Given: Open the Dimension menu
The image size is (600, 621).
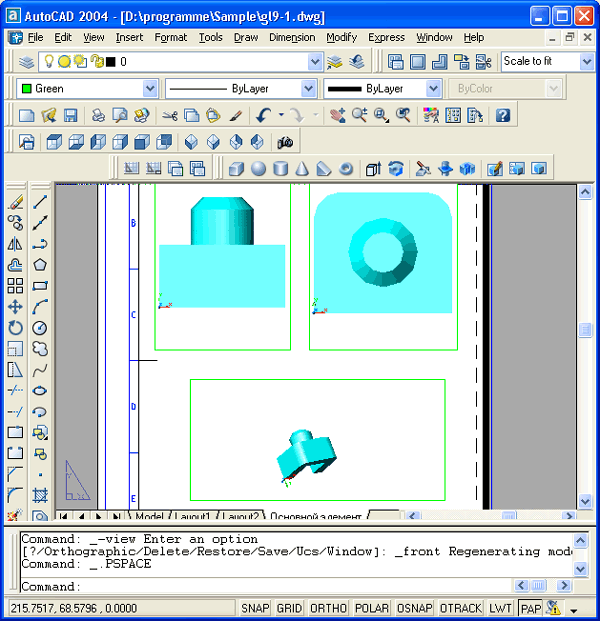Looking at the screenshot, I should coord(292,37).
